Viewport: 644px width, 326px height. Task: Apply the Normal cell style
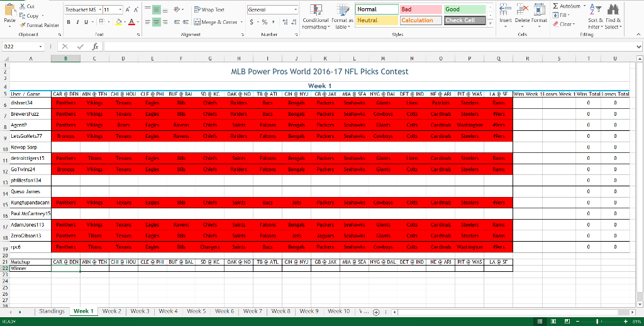[377, 9]
